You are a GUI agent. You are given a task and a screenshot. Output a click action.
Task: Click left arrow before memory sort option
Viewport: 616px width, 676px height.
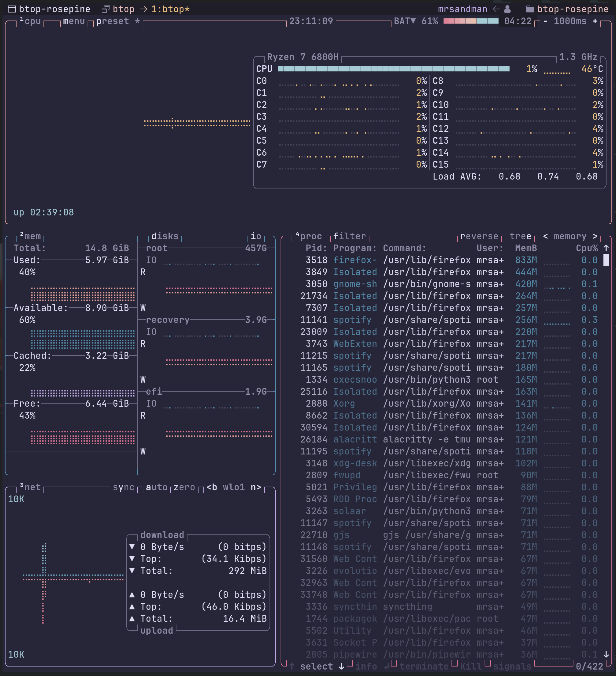(546, 236)
